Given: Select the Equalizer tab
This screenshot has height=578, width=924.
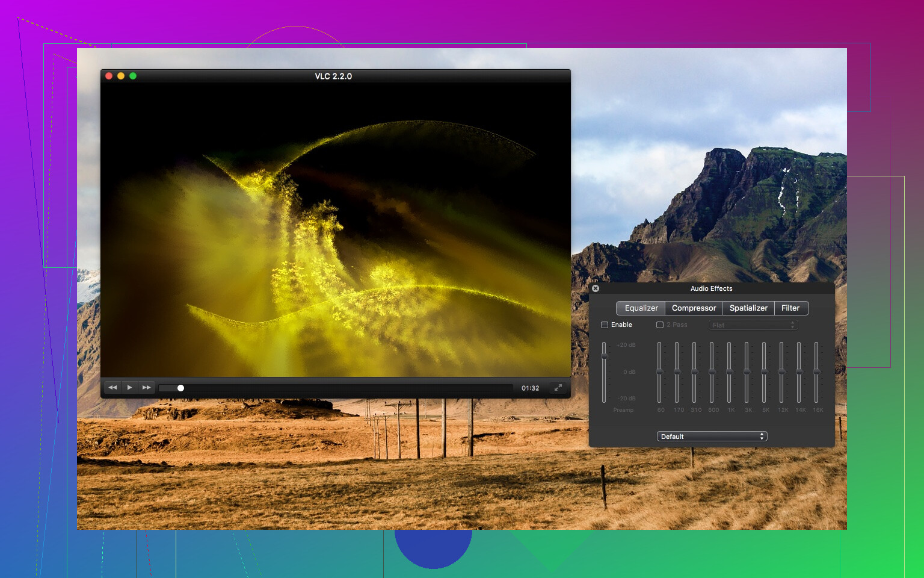Looking at the screenshot, I should click(641, 308).
